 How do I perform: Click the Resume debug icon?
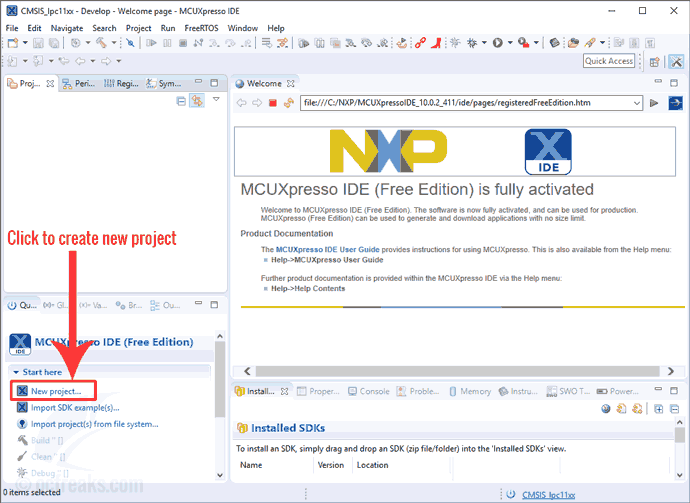coord(151,43)
